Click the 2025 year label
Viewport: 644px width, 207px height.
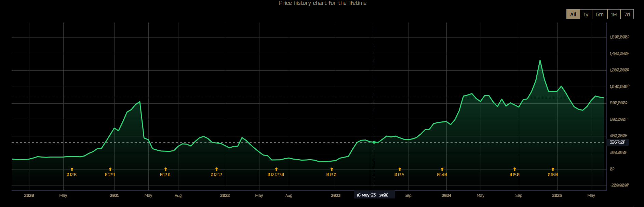[557, 195]
